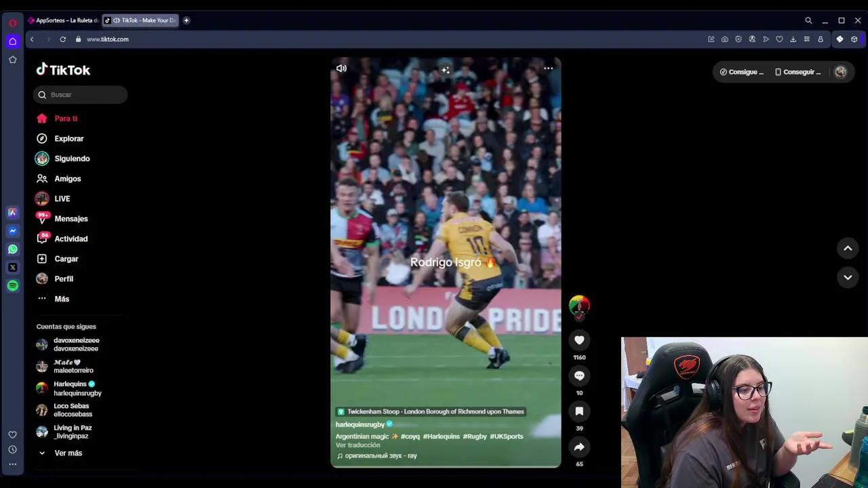Share the video with the arrow icon

pos(579,447)
